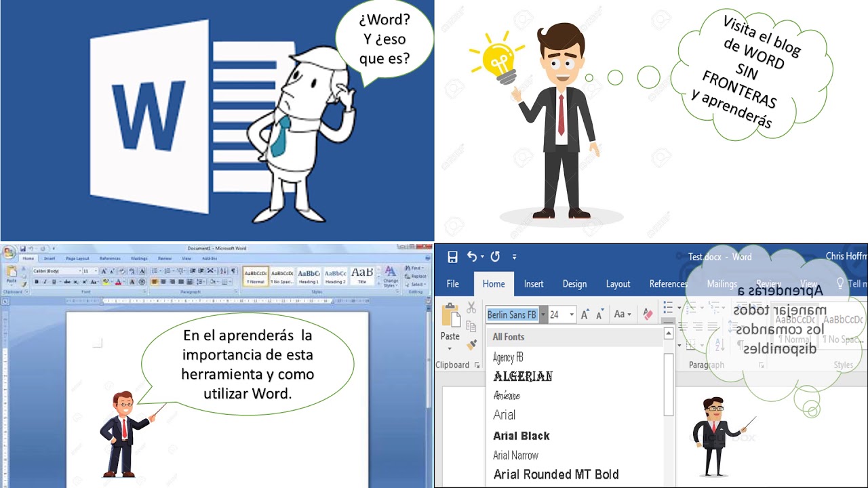Click the Copy icon in Word 2016 clipboard group
Image resolution: width=868 pixels, height=488 pixels.
pyautogui.click(x=471, y=327)
